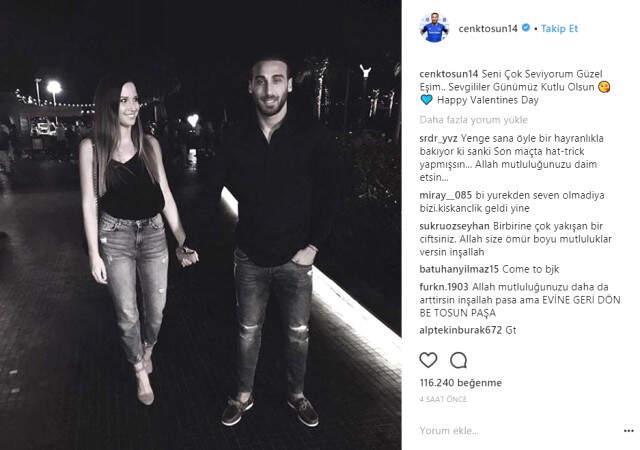The height and width of the screenshot is (450, 640).
Task: Click the Happy Valentines Day caption text
Action: [x=488, y=100]
